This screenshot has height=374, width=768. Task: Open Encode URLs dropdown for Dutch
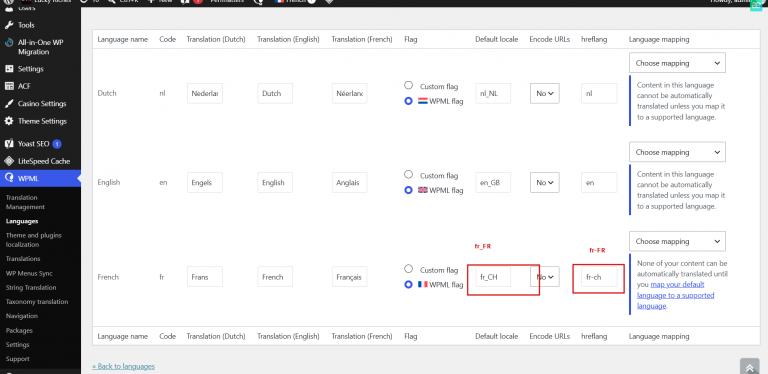[x=545, y=94]
